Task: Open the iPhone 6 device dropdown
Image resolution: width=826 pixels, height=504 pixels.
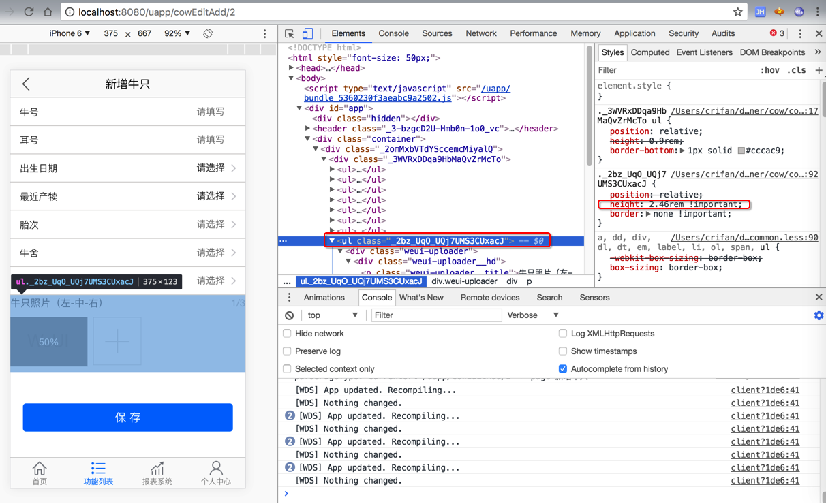Action: coord(70,33)
